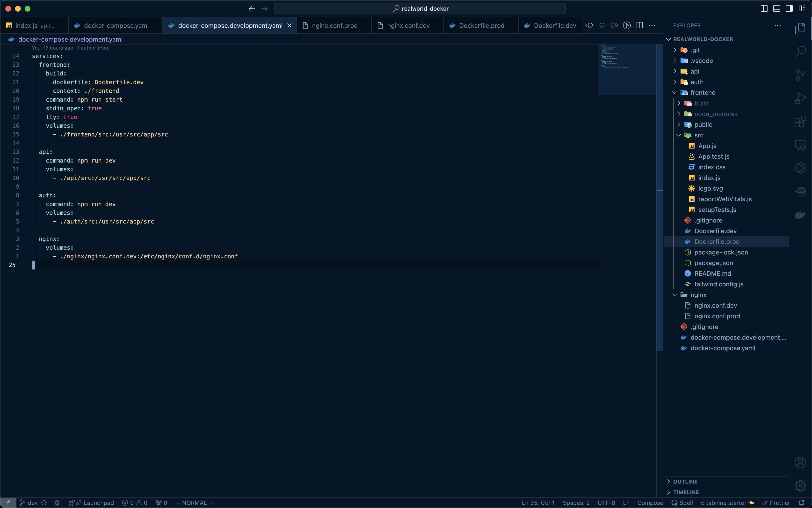Customize layout icon in title bar
Viewport: 812px width, 508px height.
(802, 9)
